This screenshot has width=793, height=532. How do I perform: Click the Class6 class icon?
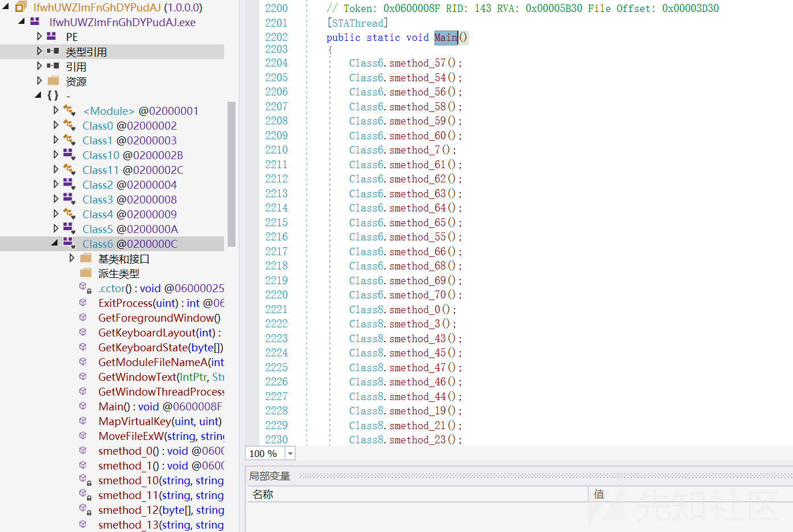pos(69,243)
